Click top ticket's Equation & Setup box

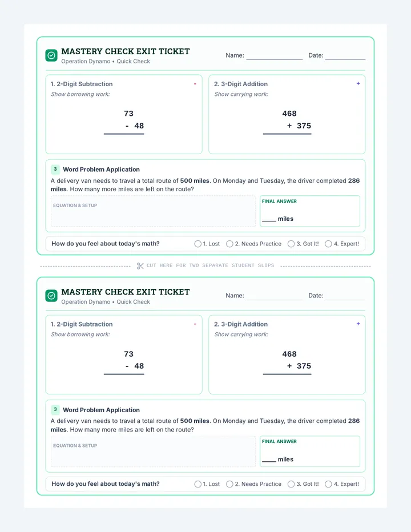point(153,211)
